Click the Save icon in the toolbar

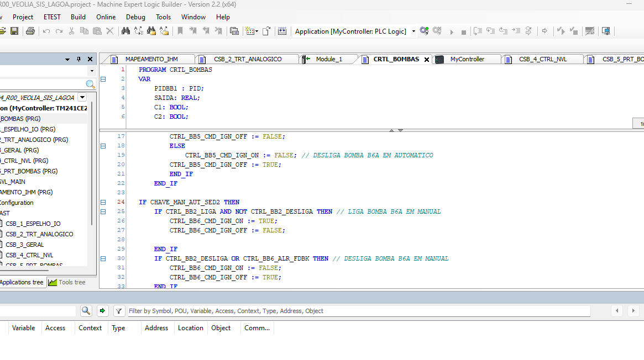click(14, 31)
